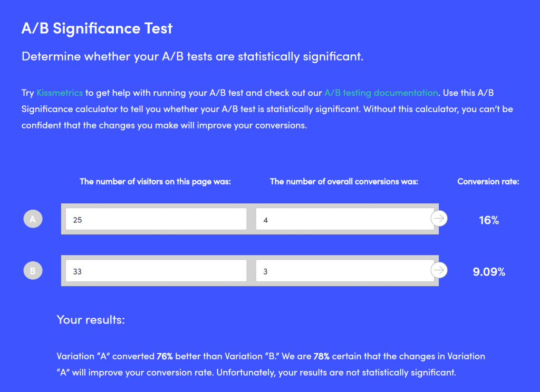Click the 9.09% conversion rate value
540x392 pixels.
coord(489,272)
